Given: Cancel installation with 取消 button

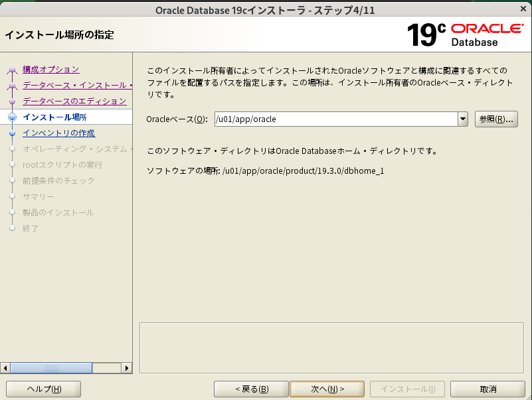Looking at the screenshot, I should 488,389.
